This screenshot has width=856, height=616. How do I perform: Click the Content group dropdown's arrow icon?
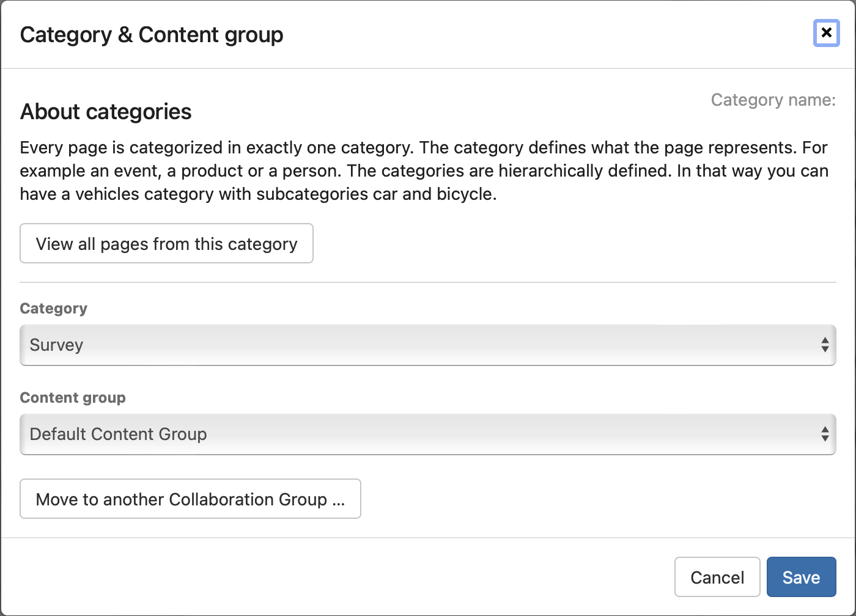(825, 435)
